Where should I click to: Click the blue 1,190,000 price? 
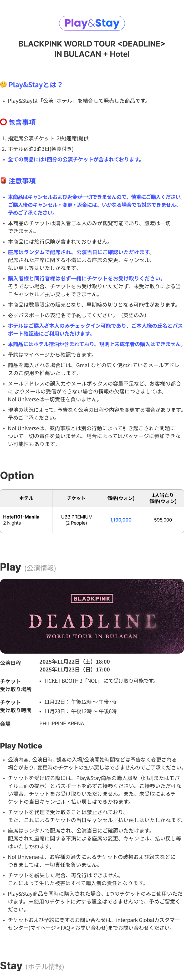[121, 520]
